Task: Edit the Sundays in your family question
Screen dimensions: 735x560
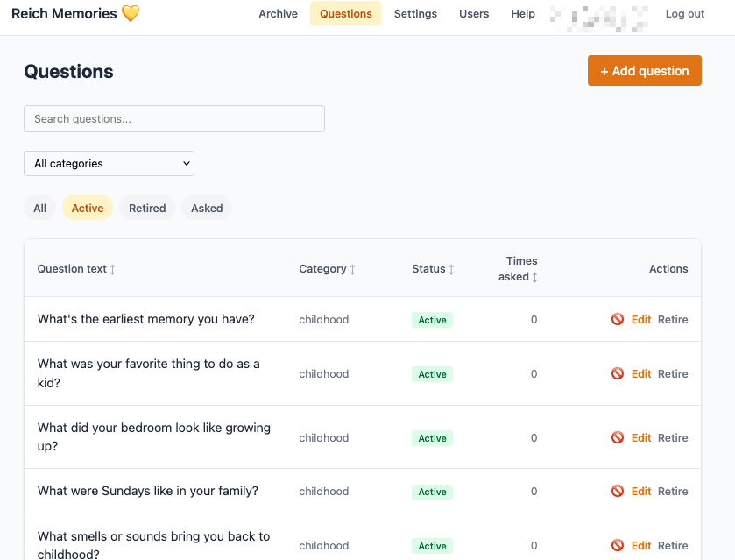Action: tap(640, 491)
